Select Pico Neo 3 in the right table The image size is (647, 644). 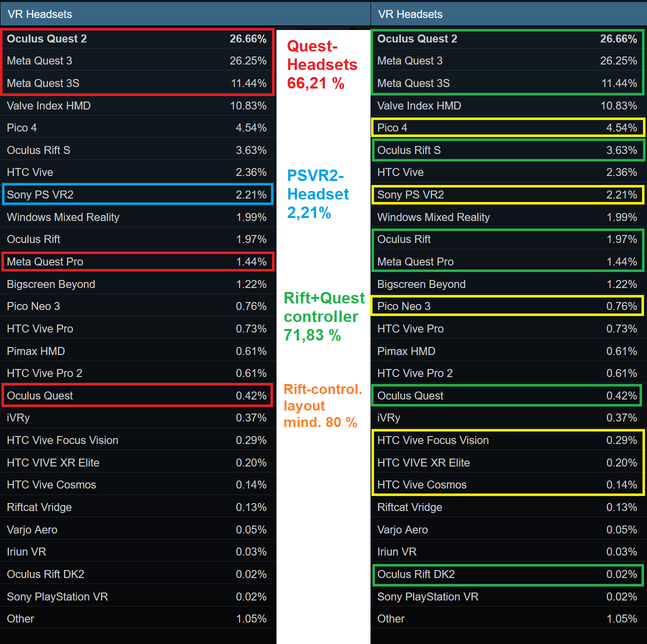point(508,306)
